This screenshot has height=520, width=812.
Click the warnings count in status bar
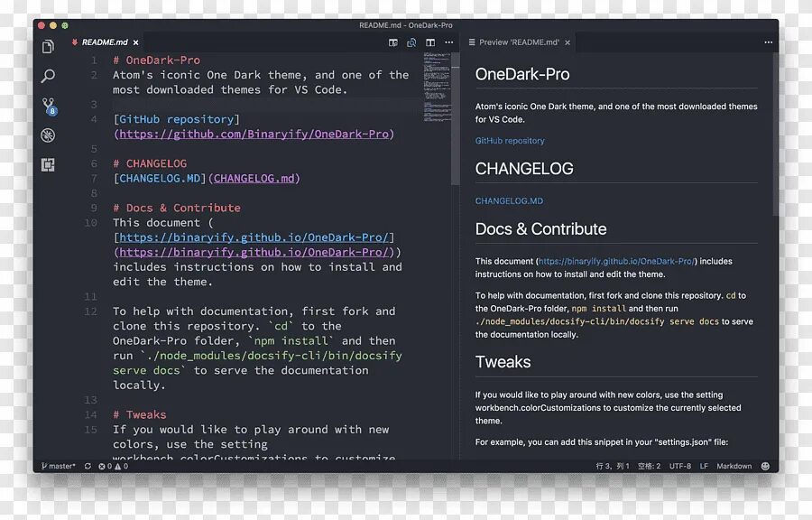click(122, 466)
